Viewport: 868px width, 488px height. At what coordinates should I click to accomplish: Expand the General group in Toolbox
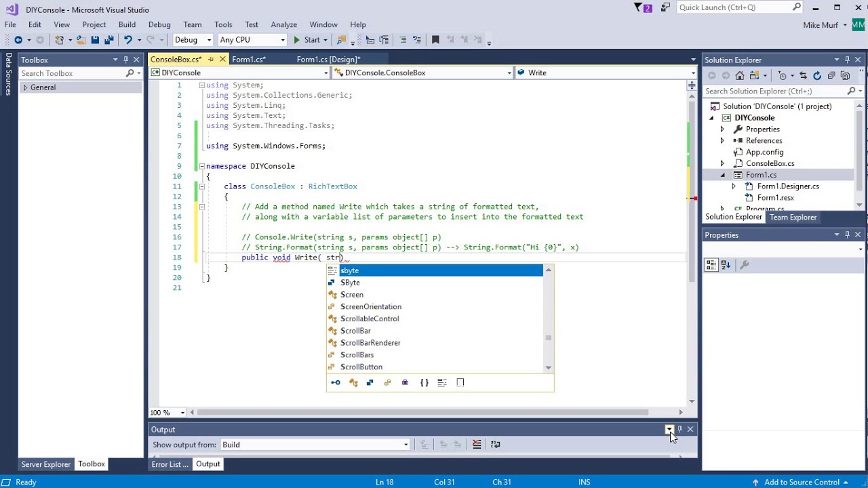[x=26, y=87]
